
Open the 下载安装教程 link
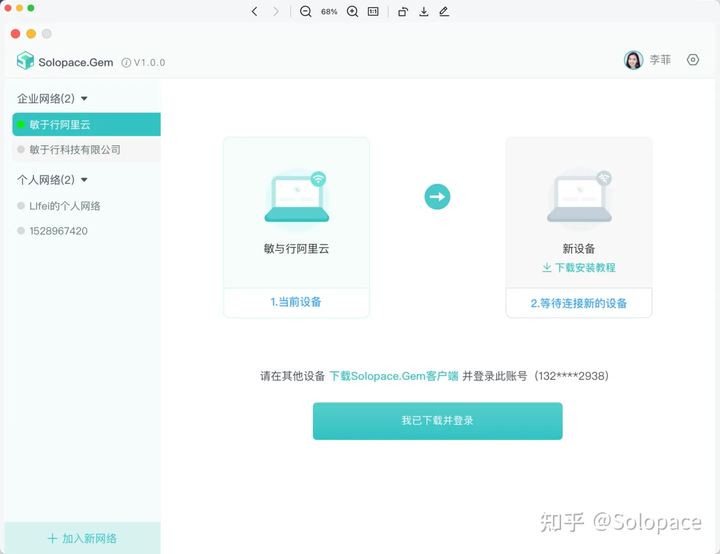[x=579, y=267]
